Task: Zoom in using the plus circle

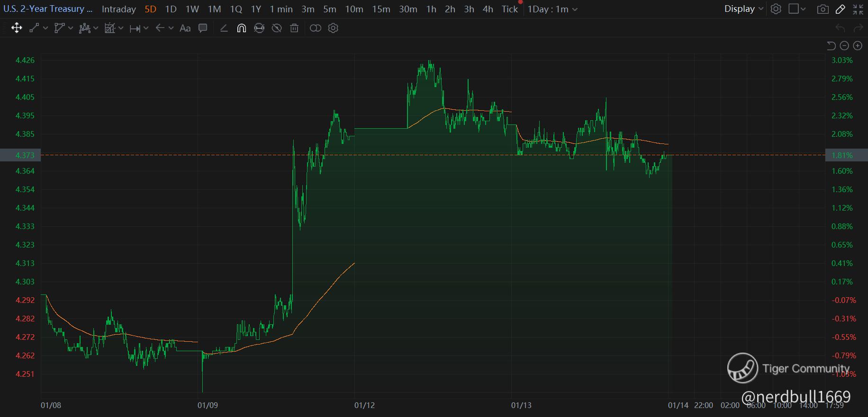Action: coord(858,45)
